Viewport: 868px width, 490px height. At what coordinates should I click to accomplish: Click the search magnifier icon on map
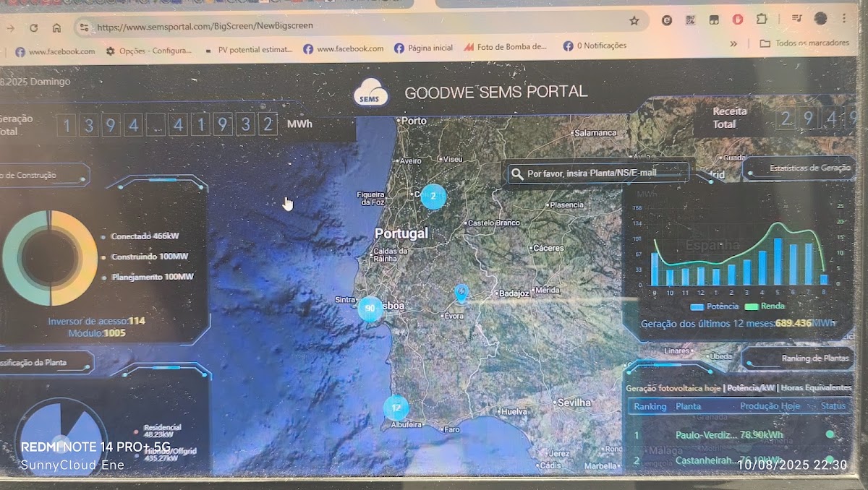[516, 173]
